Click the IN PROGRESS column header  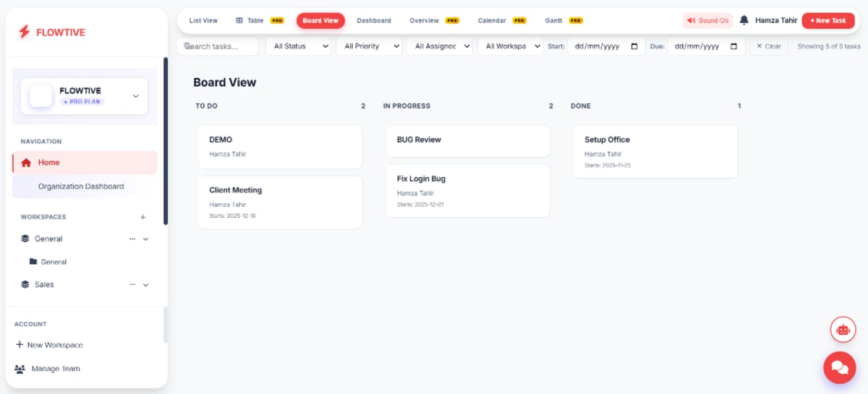point(407,106)
